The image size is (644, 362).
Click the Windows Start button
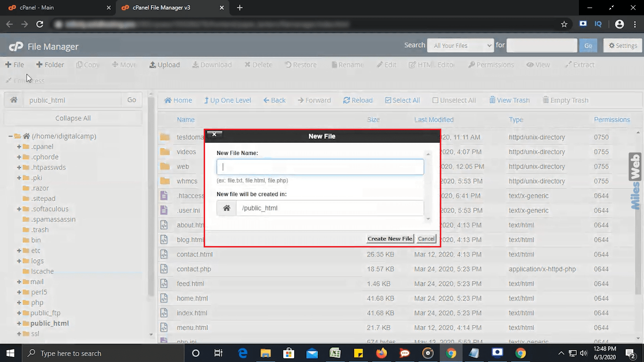pyautogui.click(x=10, y=353)
